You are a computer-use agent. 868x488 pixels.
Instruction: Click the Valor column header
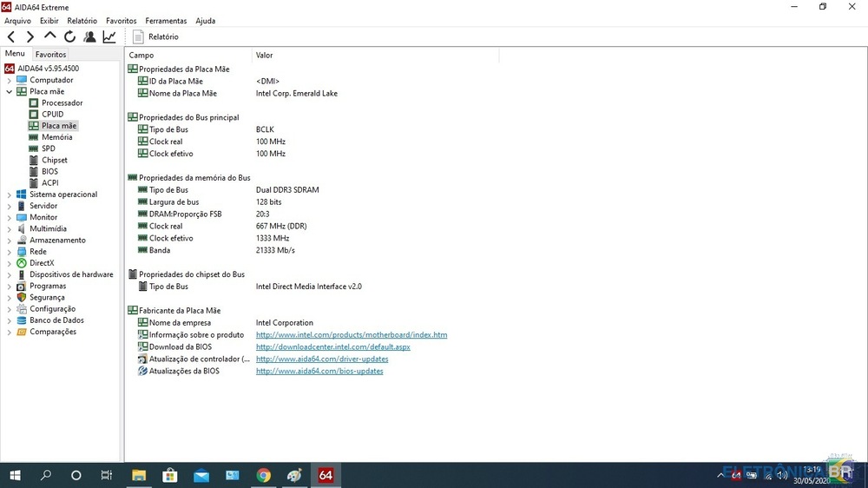(x=265, y=56)
